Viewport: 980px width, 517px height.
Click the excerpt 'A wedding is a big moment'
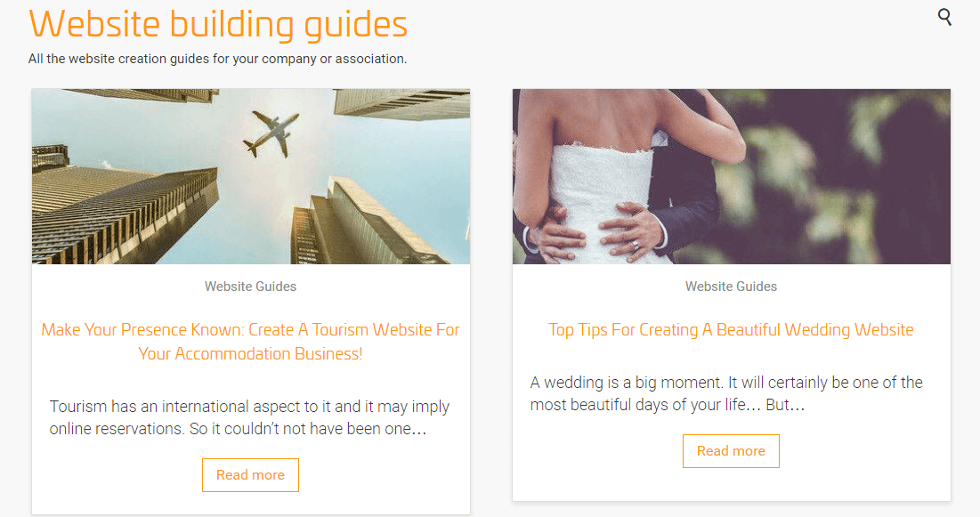click(x=727, y=393)
